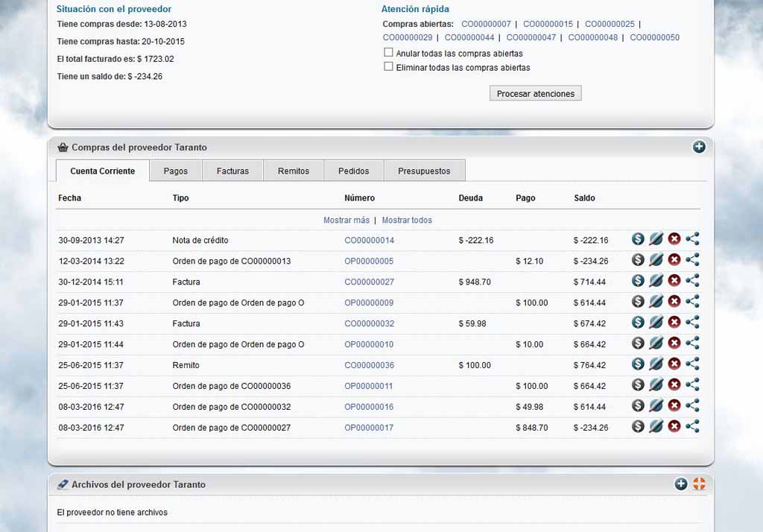Click the 'Fecha' column header
This screenshot has width=763, height=532.
69,198
